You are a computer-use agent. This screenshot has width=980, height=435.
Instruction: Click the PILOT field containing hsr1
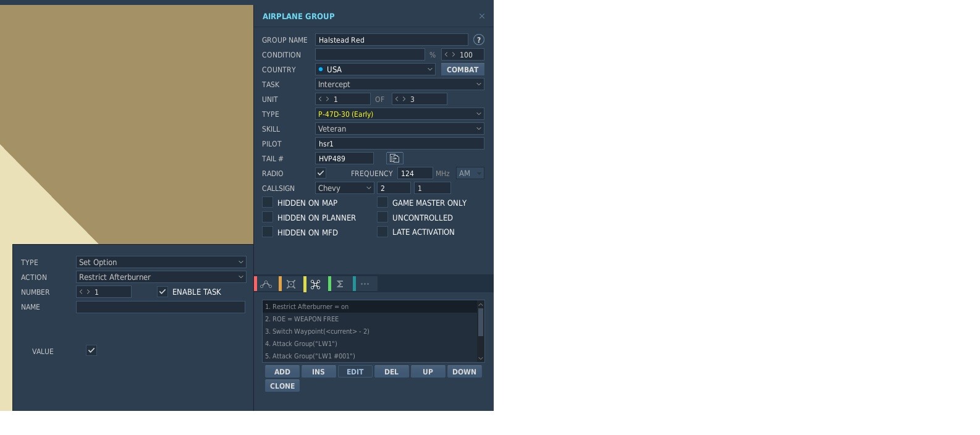point(399,143)
